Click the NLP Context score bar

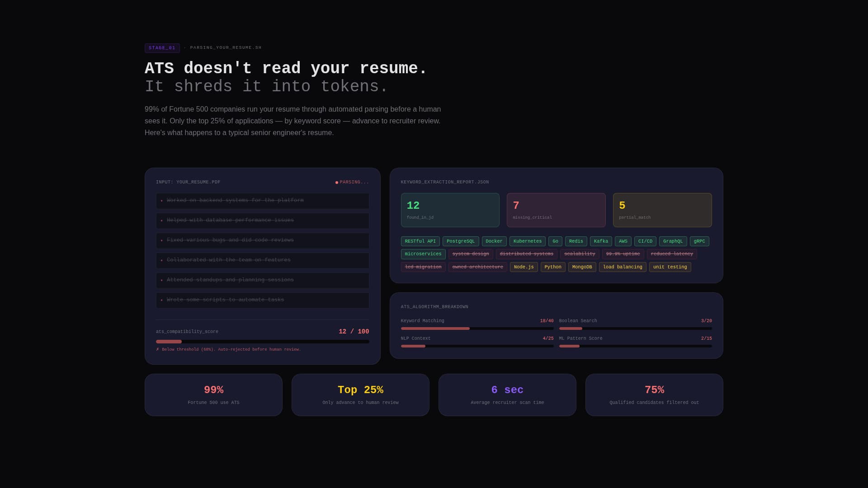coord(477,346)
